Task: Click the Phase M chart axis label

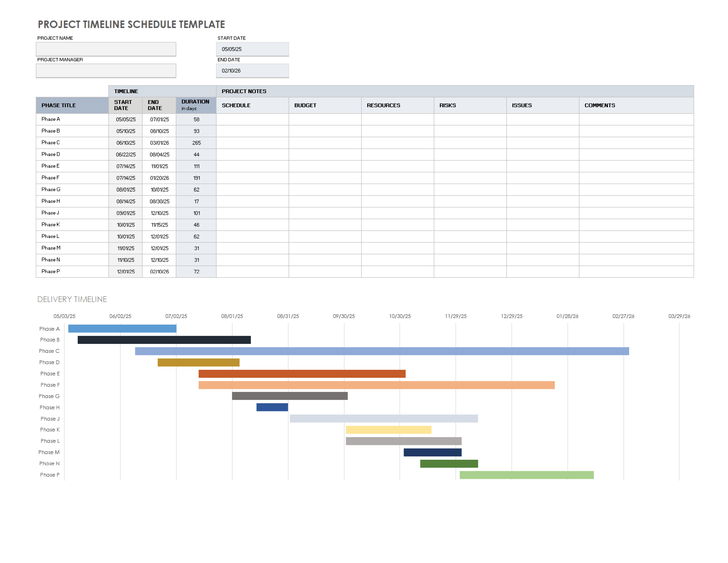Action: click(49, 452)
